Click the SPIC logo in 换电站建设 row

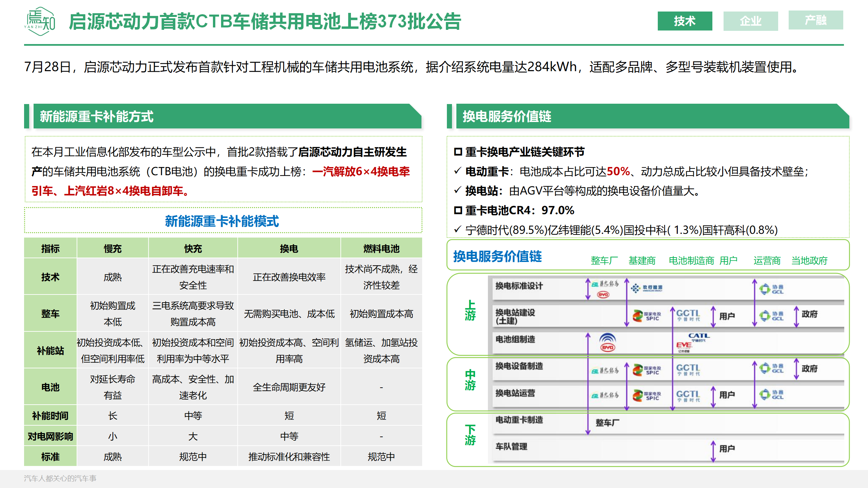647,316
